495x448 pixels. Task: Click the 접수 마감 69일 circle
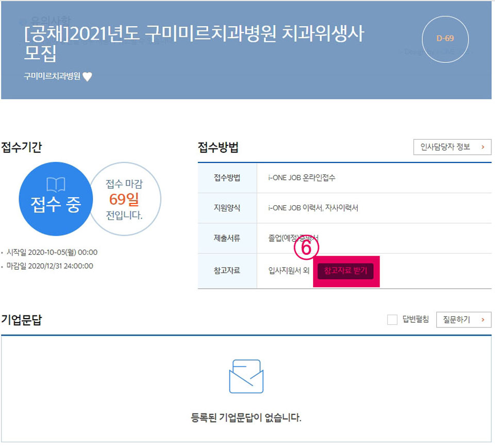click(124, 199)
